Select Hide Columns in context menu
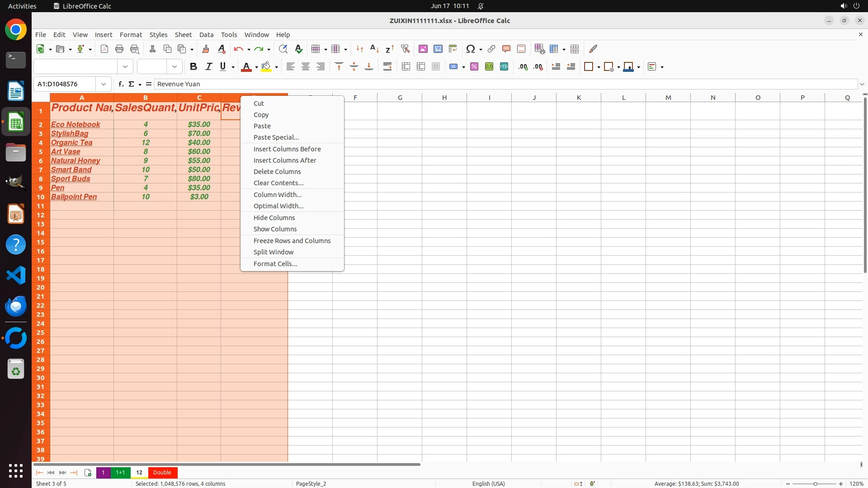 pyautogui.click(x=274, y=218)
